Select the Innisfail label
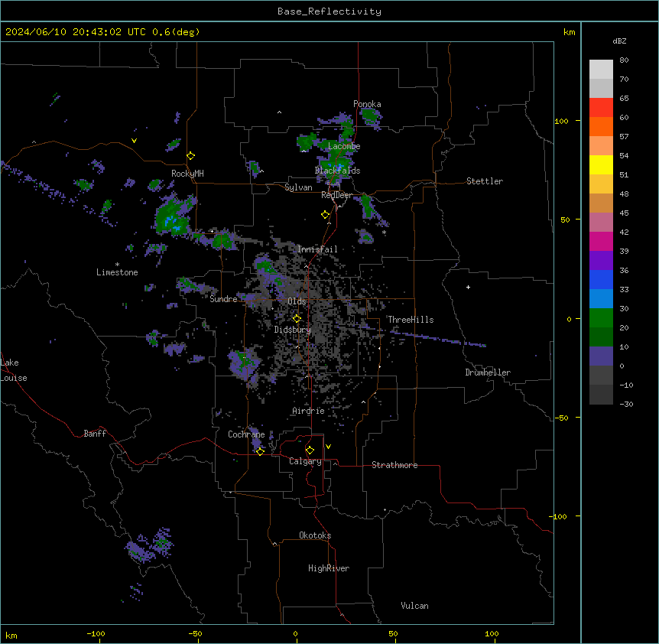 [x=317, y=249]
